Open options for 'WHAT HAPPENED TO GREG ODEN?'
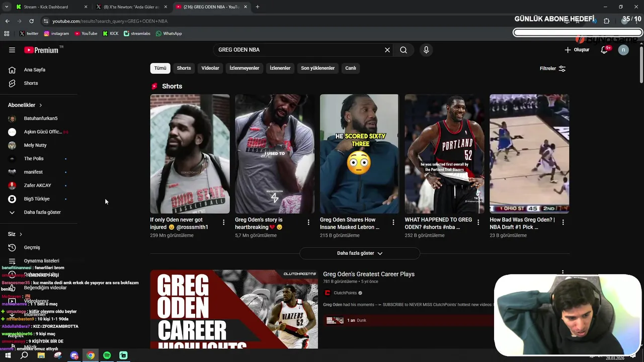This screenshot has width=644, height=362. 478,222
